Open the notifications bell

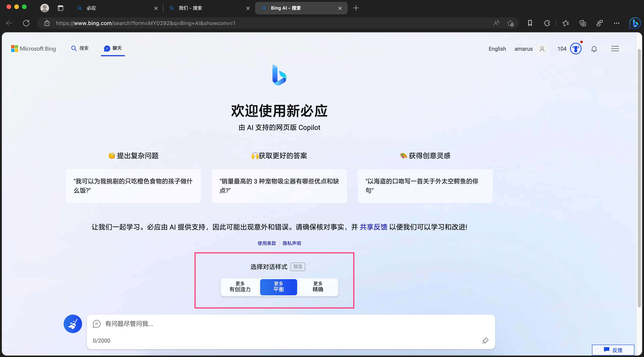(594, 49)
